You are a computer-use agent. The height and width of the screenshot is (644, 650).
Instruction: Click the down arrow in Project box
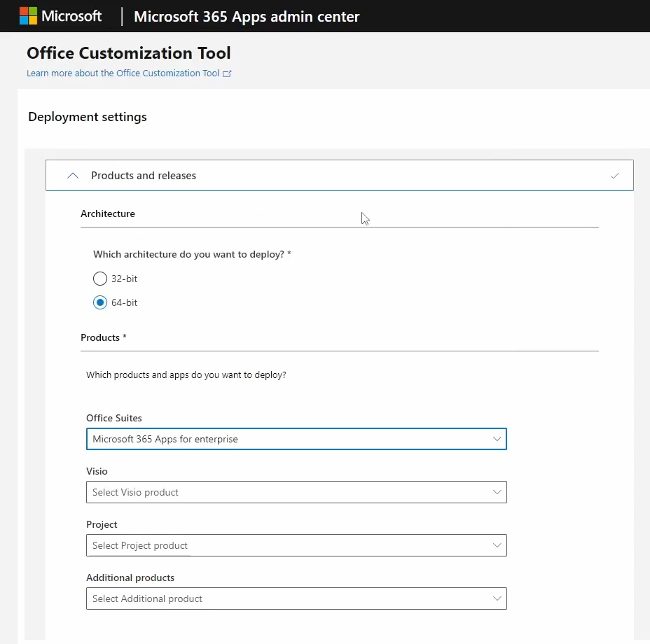497,545
